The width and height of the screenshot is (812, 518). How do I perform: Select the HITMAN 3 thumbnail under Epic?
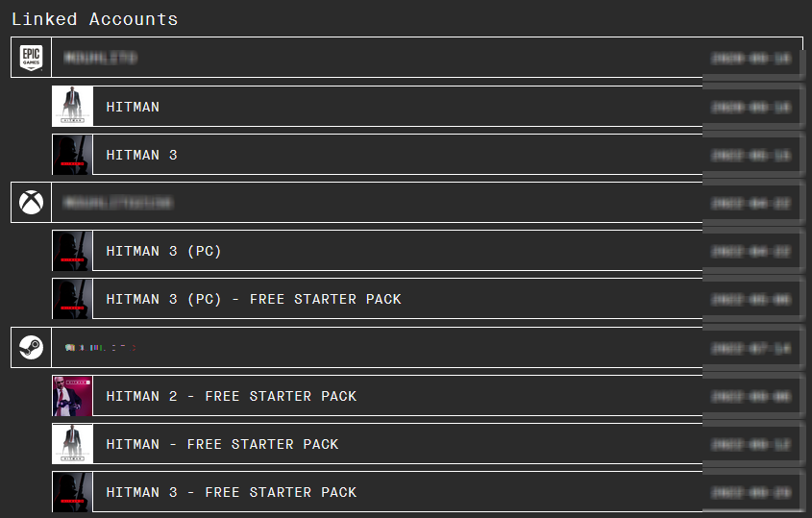pos(72,155)
